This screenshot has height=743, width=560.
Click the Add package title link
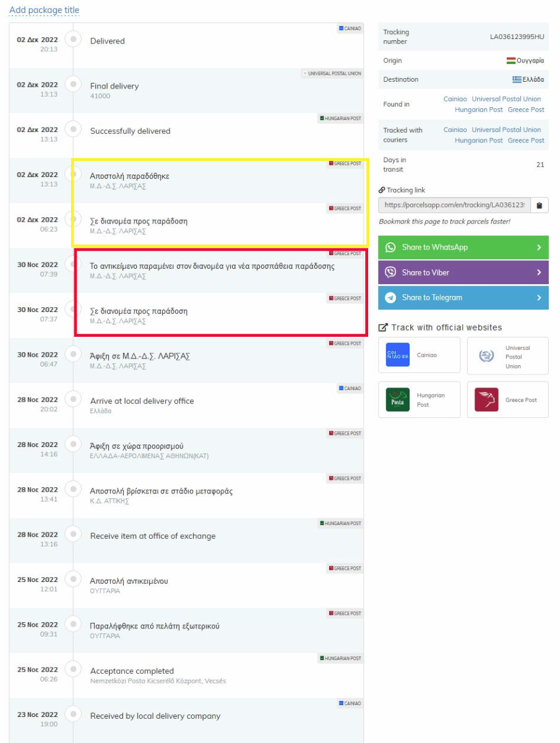click(44, 11)
